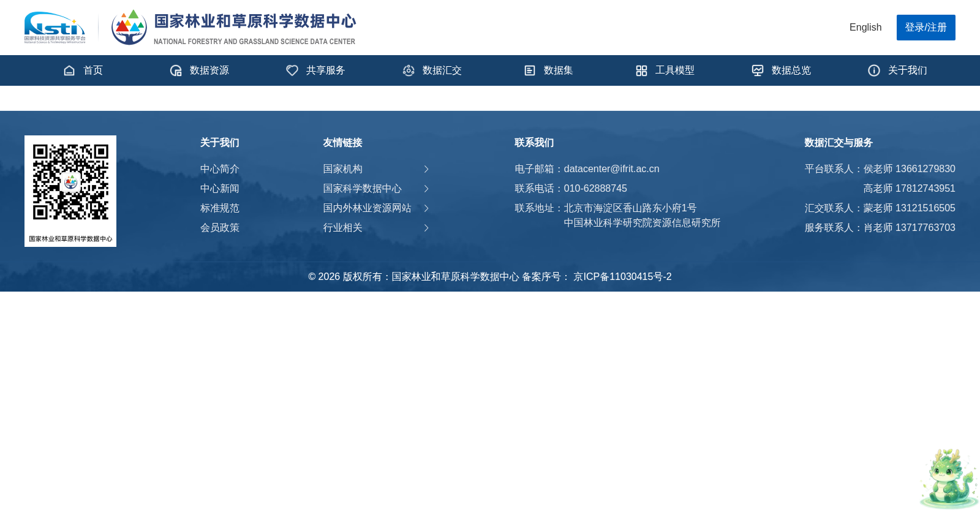
Task: Click the 国内外林业资源网站 link label
Action: tap(367, 208)
